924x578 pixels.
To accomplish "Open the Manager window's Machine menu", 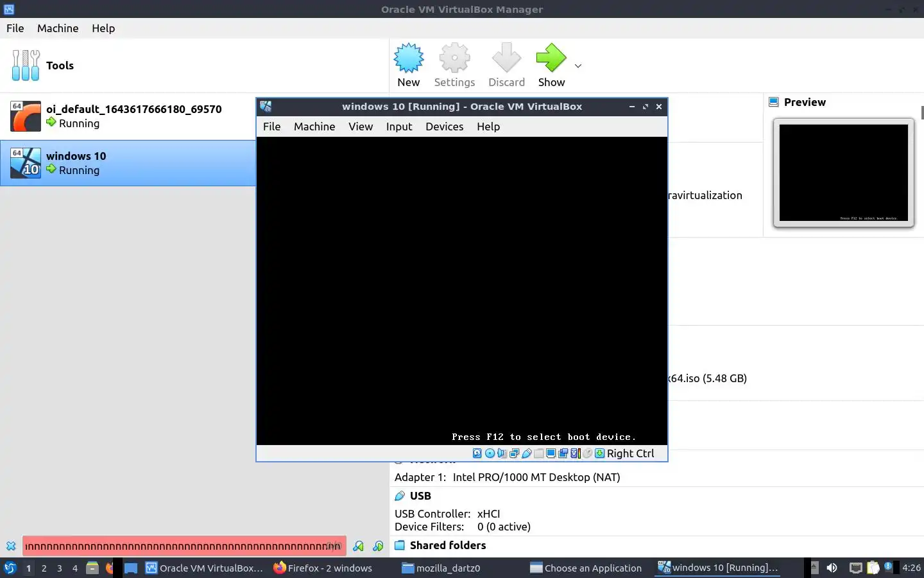I will 58,28.
